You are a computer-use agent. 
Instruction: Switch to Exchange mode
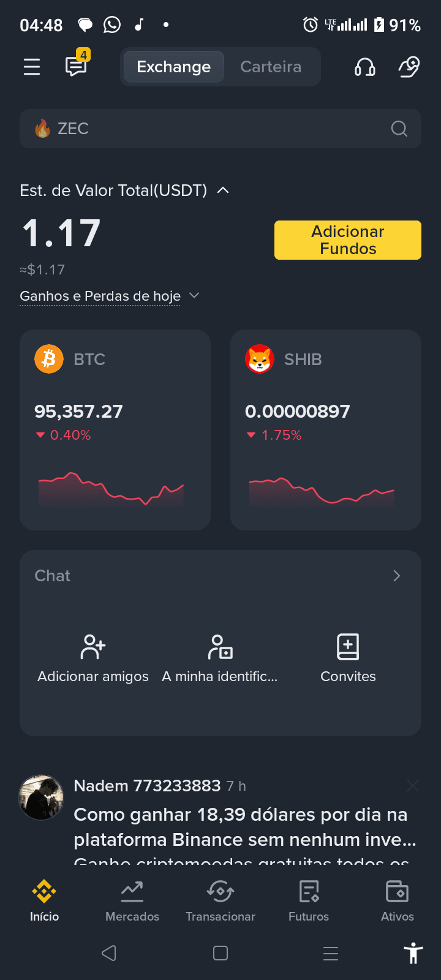coord(173,67)
